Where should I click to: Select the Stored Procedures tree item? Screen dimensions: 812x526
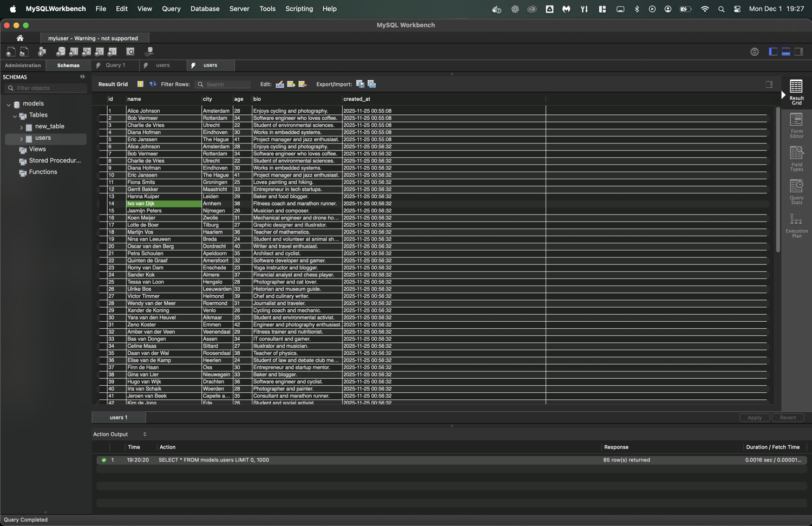55,161
